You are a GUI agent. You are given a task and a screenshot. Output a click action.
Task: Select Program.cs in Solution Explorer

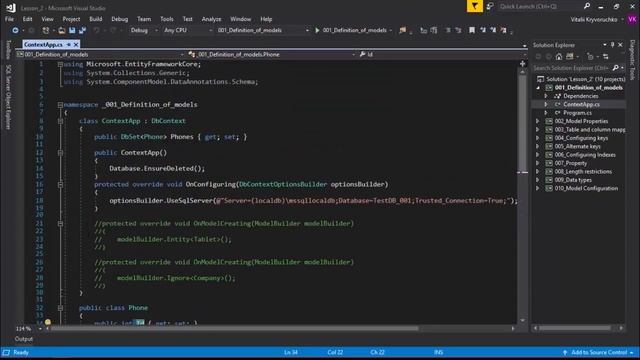pyautogui.click(x=577, y=113)
